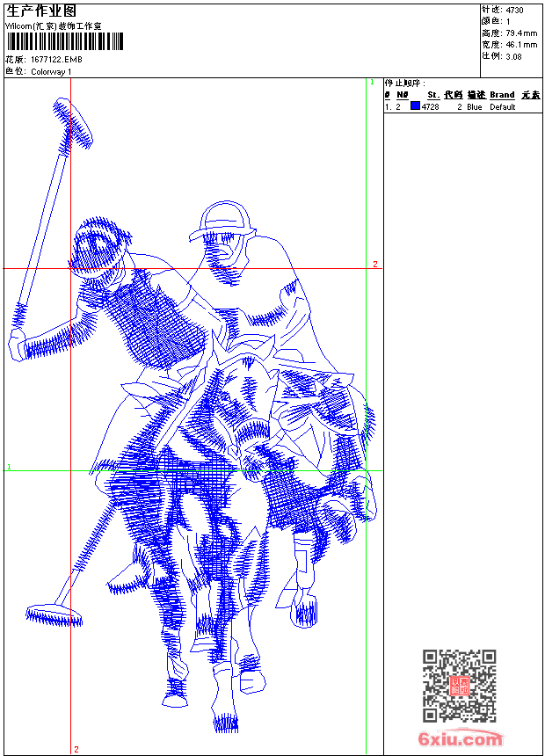This screenshot has height=756, width=545.
Task: Click the polo players embroidery design preview
Action: pyautogui.click(x=193, y=415)
